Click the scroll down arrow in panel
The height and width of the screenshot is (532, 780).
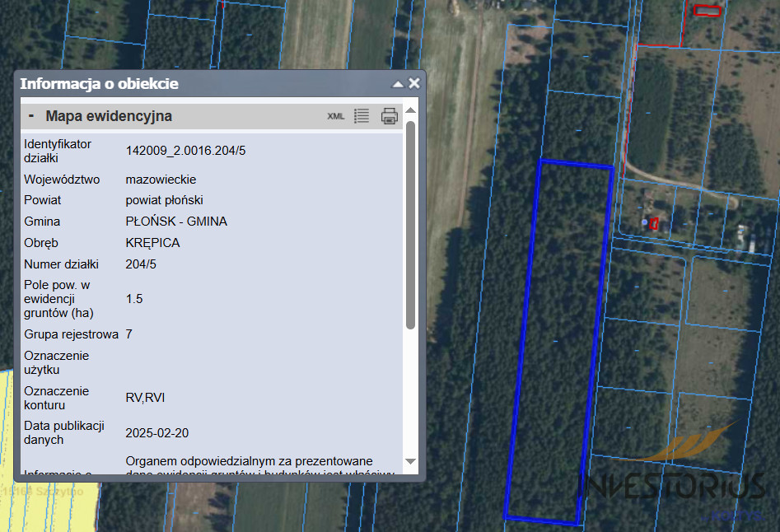click(411, 461)
